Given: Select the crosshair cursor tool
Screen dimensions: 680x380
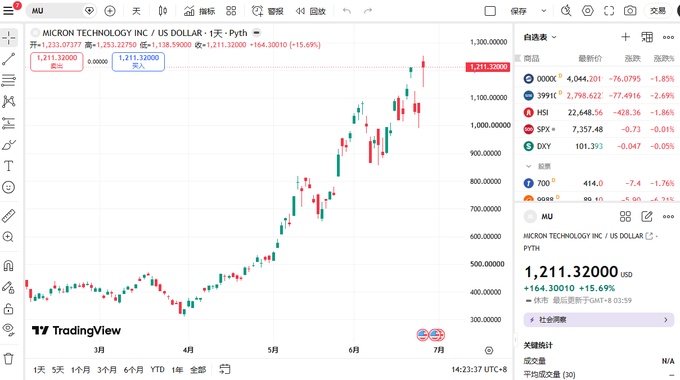Looking at the screenshot, I should pos(9,38).
